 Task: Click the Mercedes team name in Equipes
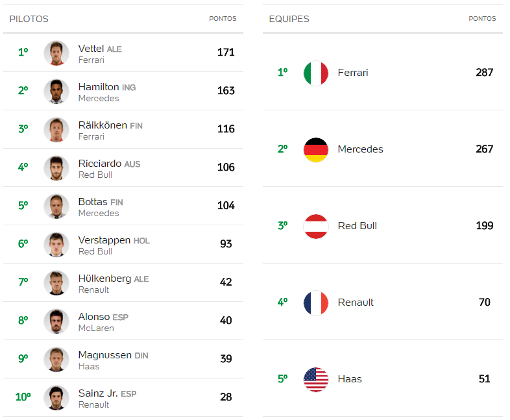point(360,149)
